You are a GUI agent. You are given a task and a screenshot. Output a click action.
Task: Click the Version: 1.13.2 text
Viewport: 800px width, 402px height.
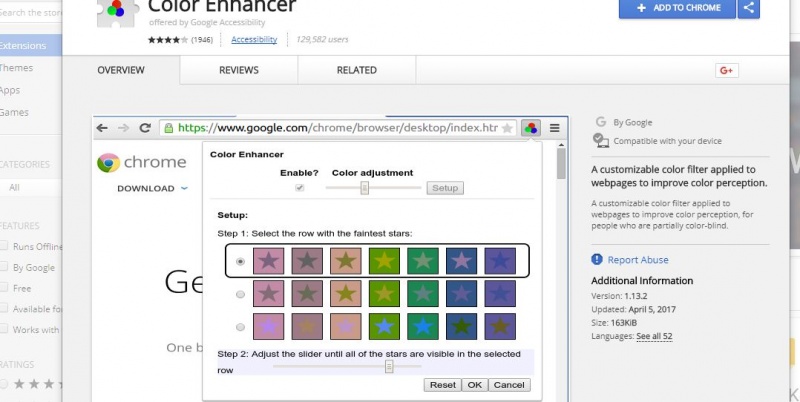pos(619,296)
